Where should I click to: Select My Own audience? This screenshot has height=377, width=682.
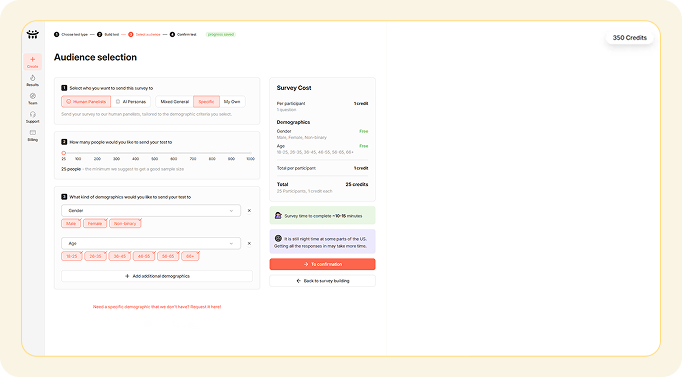232,101
